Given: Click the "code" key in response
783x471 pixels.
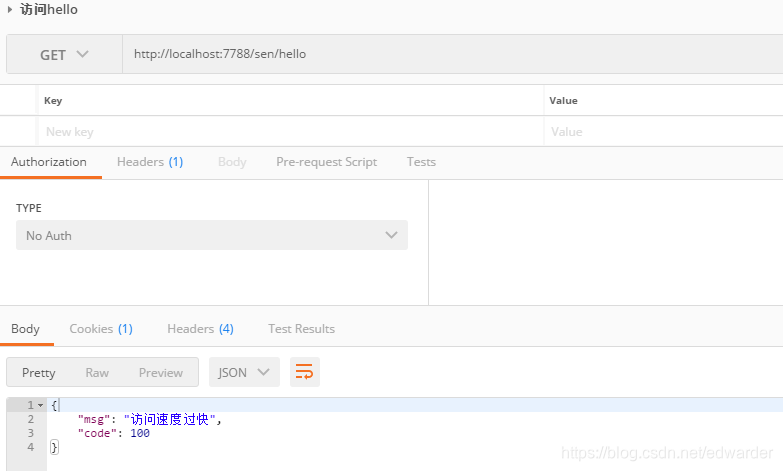Looking at the screenshot, I should [x=97, y=433].
